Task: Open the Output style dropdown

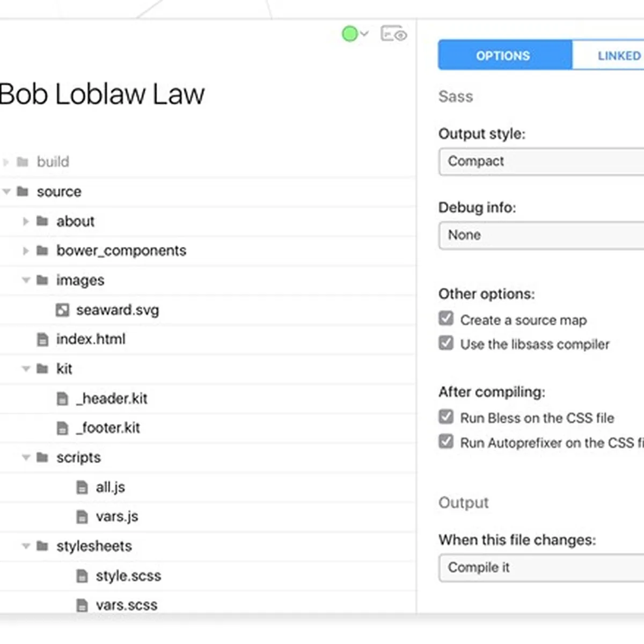Action: point(541,162)
